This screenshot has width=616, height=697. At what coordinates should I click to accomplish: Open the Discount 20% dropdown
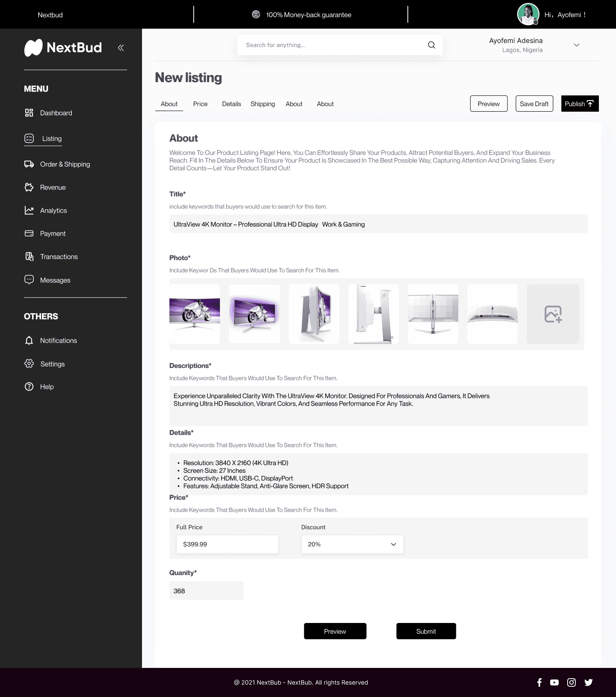tap(352, 544)
